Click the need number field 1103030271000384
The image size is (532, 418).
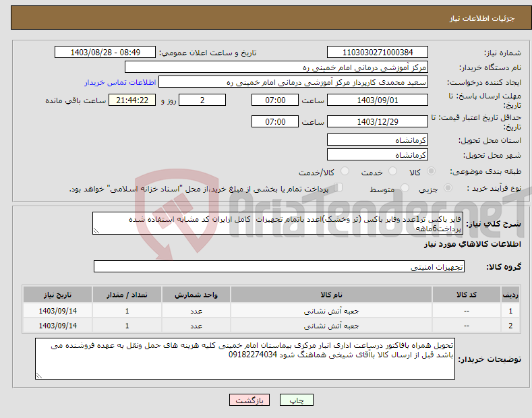378,53
